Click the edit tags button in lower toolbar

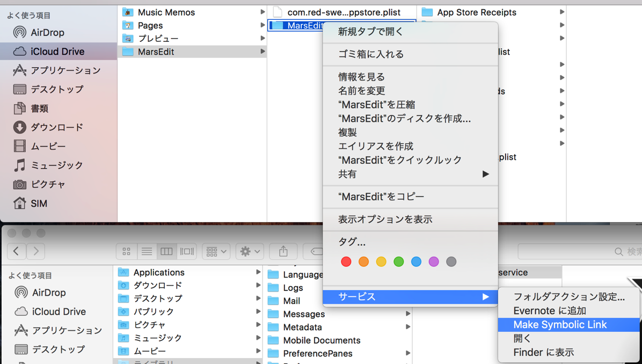click(313, 251)
